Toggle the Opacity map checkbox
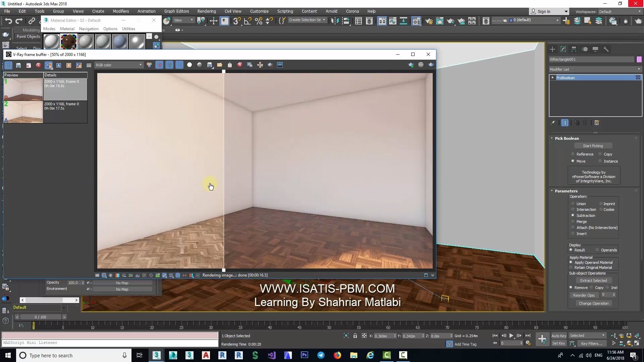The height and width of the screenshot is (362, 644). pyautogui.click(x=88, y=283)
